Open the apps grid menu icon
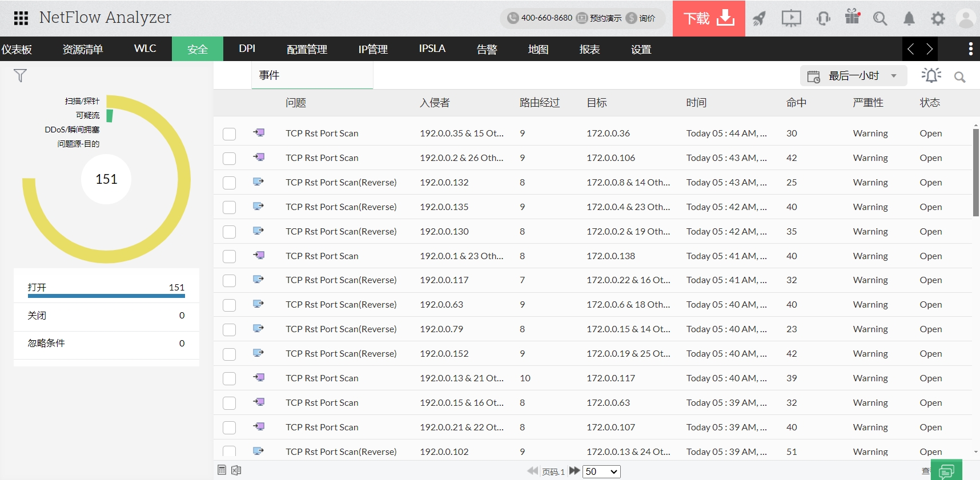The height and width of the screenshot is (480, 980). (x=21, y=18)
